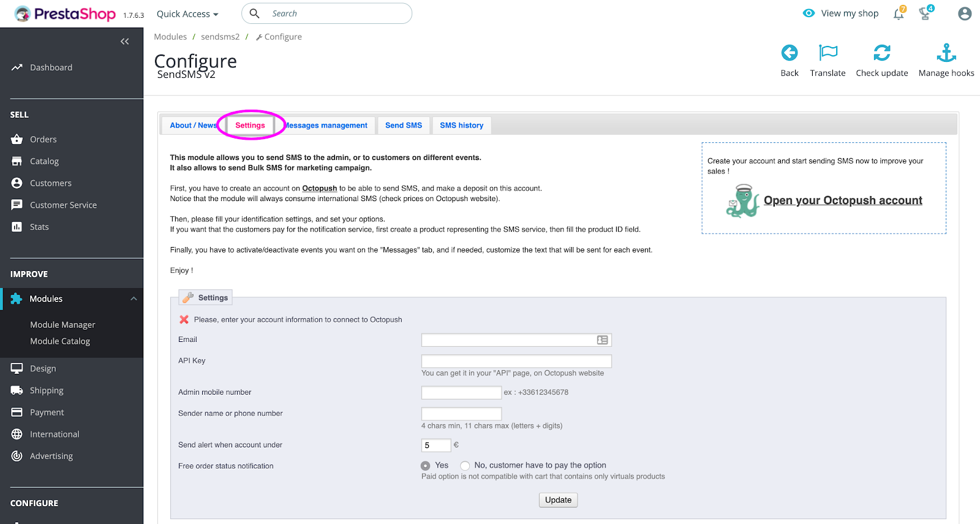Click the Stats chart icon

pos(17,227)
